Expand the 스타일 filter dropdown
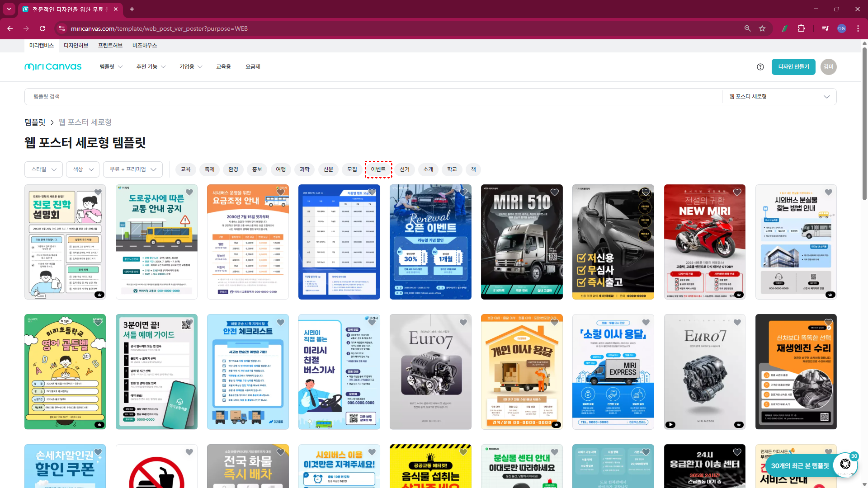Viewport: 868px width, 488px height. [x=44, y=169]
